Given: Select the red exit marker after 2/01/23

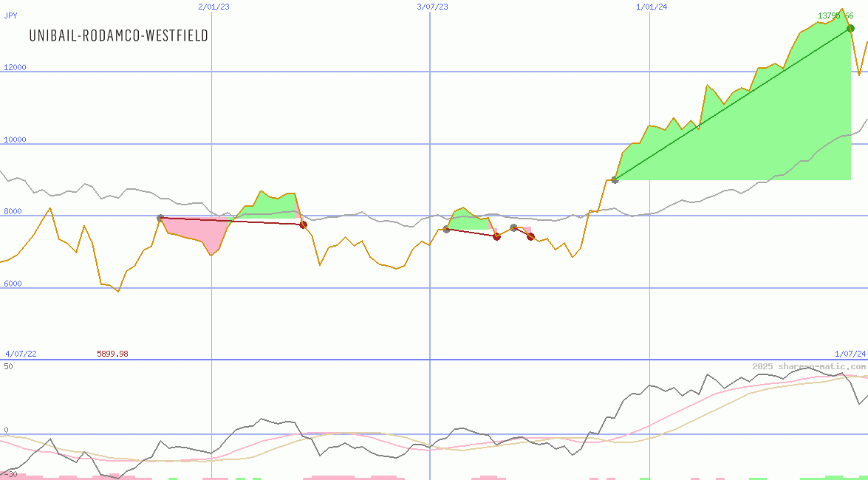Looking at the screenshot, I should pyautogui.click(x=304, y=224).
